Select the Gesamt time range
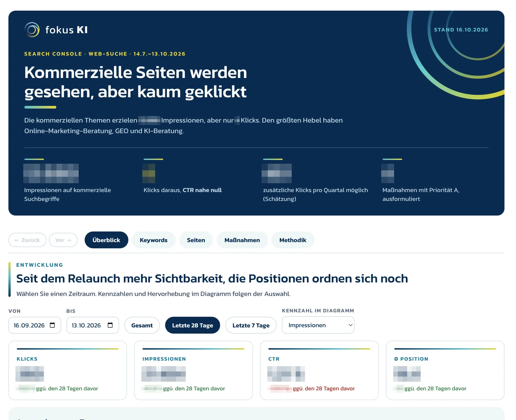Image resolution: width=516 pixels, height=420 pixels. pyautogui.click(x=142, y=325)
